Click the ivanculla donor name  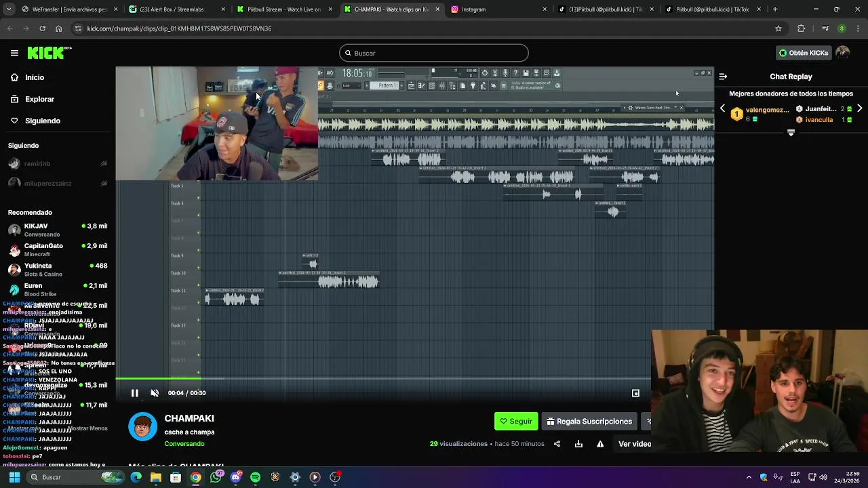point(819,120)
